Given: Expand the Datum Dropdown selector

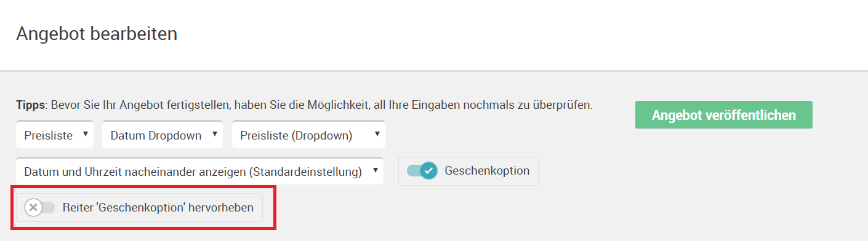Looking at the screenshot, I should click(163, 135).
